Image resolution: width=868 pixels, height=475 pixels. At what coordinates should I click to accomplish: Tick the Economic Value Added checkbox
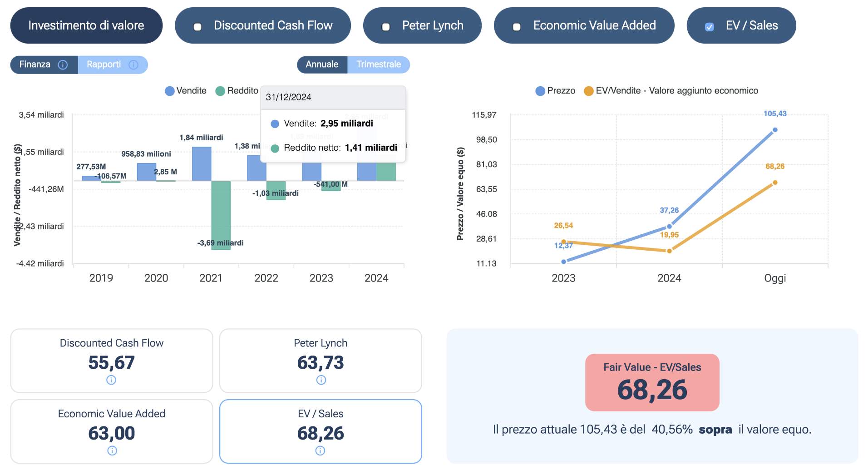click(516, 27)
